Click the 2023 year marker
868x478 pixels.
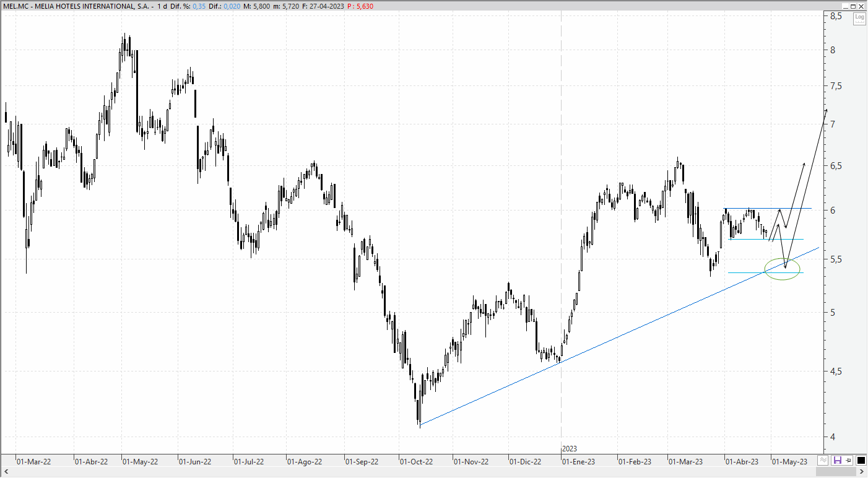tap(570, 448)
